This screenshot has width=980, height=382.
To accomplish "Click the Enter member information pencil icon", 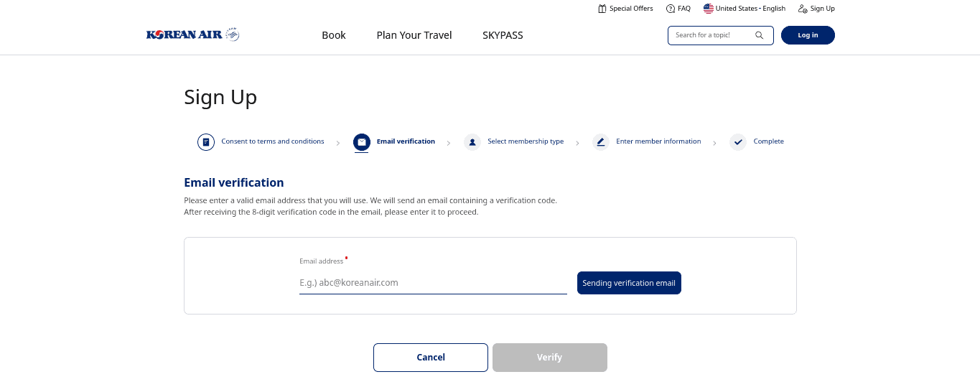I will [601, 142].
